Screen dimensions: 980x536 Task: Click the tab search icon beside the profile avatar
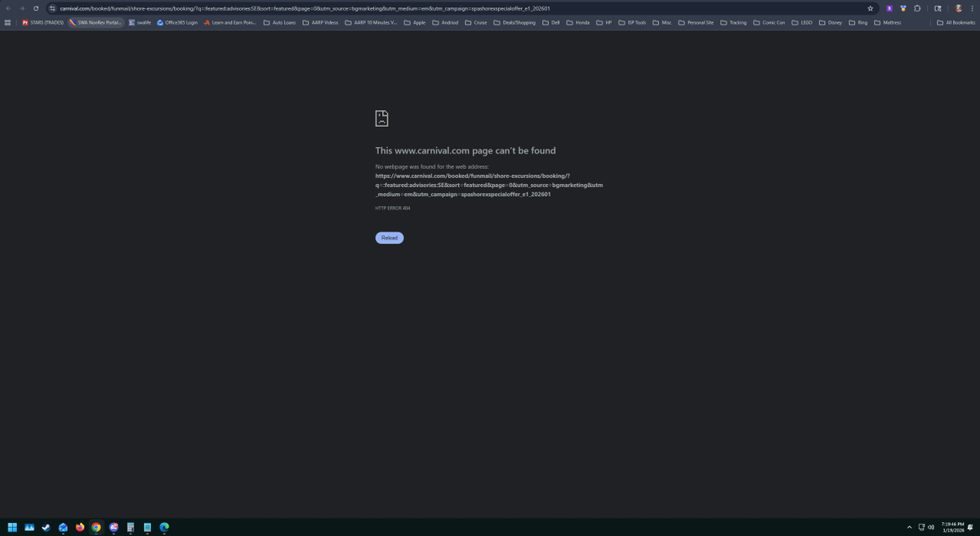click(x=938, y=8)
